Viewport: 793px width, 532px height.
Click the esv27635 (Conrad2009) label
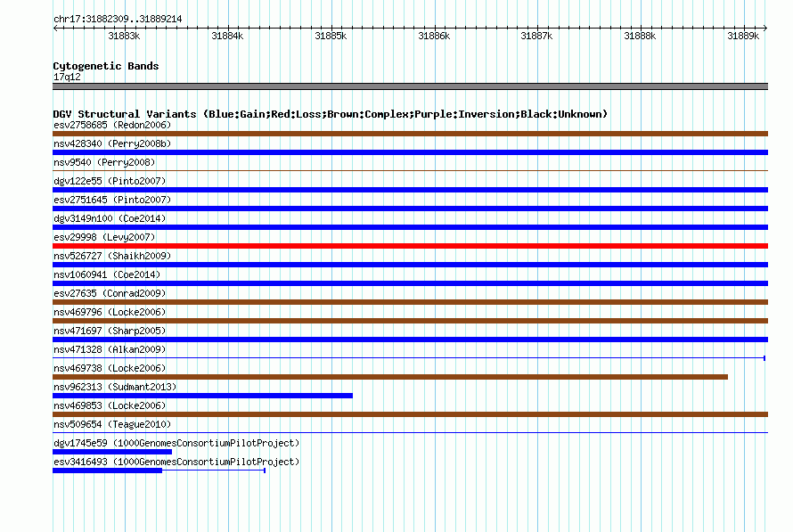(x=110, y=293)
